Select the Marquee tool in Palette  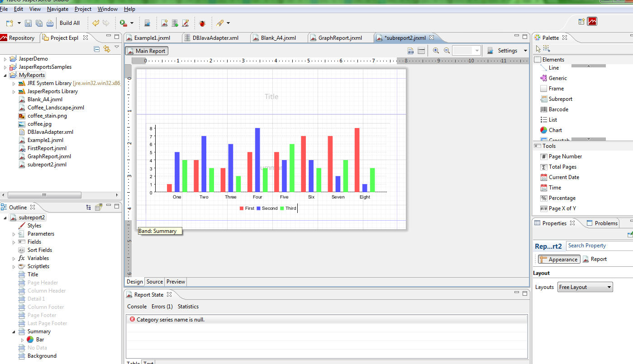(547, 49)
